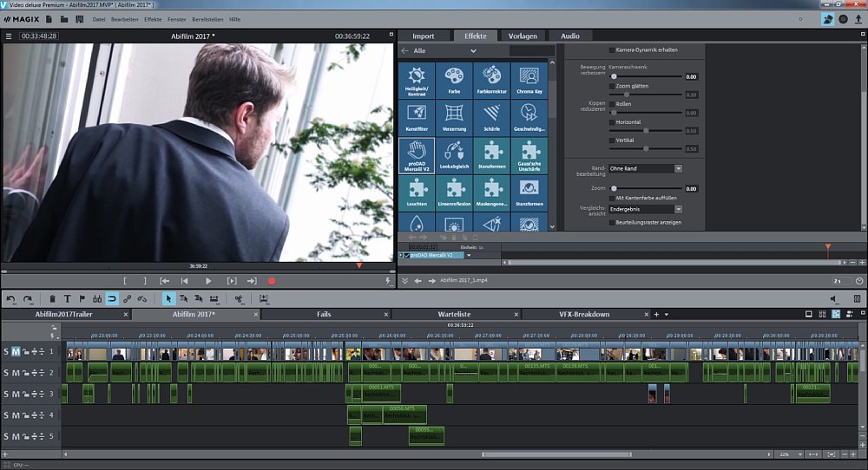The image size is (868, 470).
Task: Select the title text tool icon
Action: (x=68, y=298)
